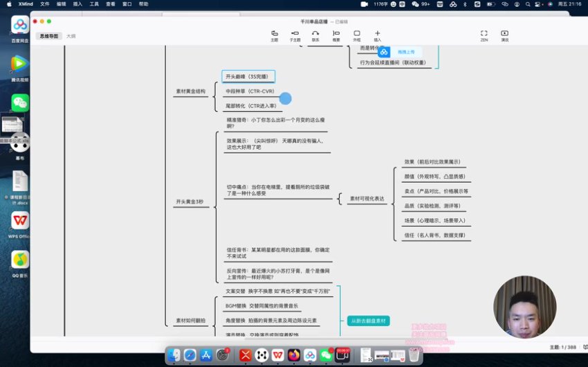
Task: Click the 概要 summary tool icon
Action: pyautogui.click(x=336, y=35)
